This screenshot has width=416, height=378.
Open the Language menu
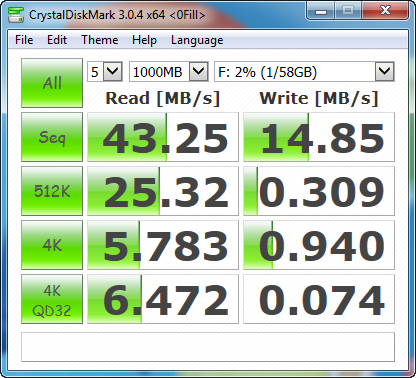pyautogui.click(x=197, y=40)
